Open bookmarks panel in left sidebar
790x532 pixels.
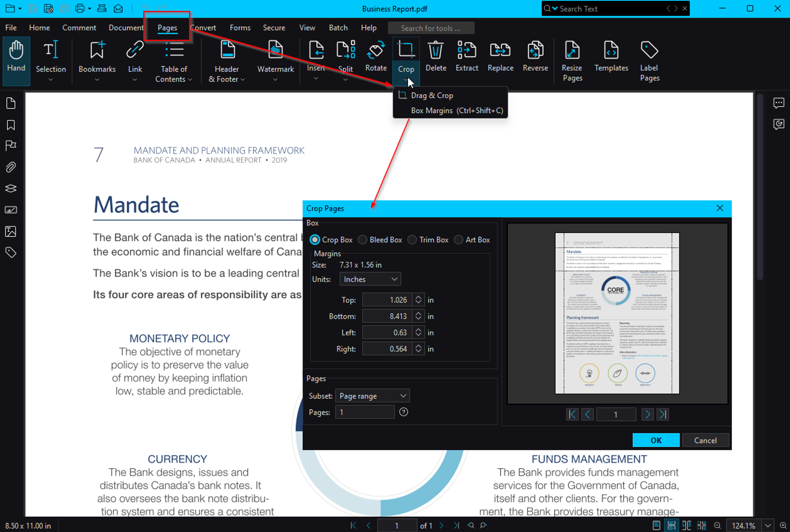(x=11, y=125)
